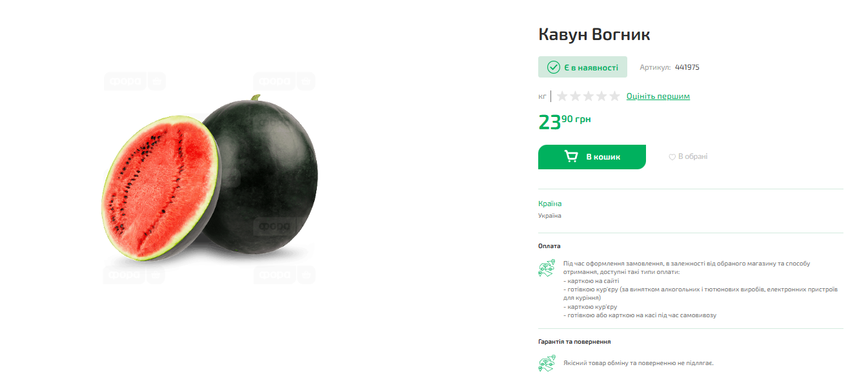This screenshot has height=378, width=868.
Task: Rate product with the fourth star
Action: point(601,96)
